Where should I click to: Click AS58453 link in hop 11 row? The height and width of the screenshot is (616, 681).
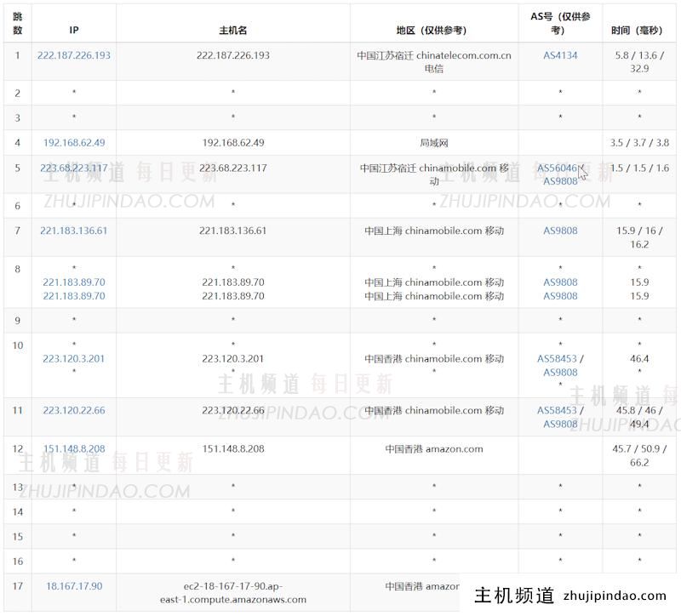point(558,410)
